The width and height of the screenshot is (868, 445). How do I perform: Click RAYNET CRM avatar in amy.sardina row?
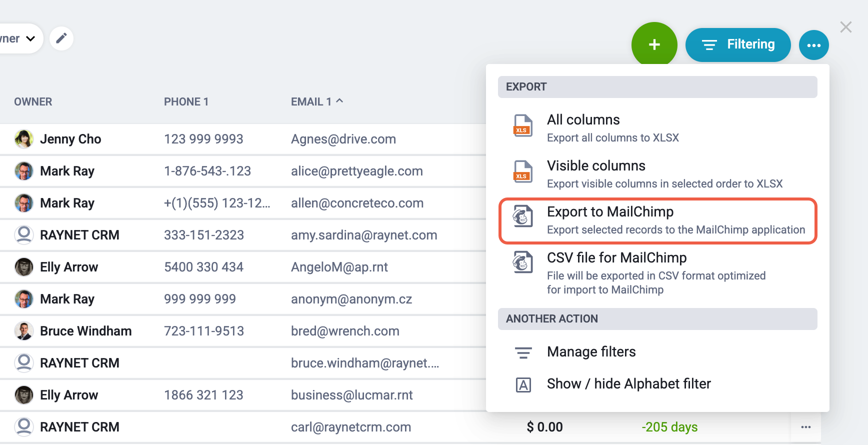24,235
